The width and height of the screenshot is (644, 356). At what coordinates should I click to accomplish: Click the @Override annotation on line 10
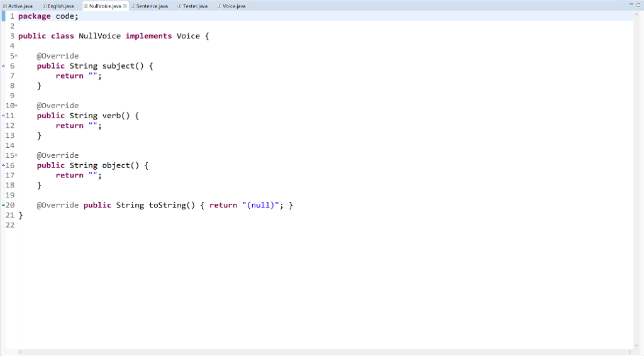(57, 106)
